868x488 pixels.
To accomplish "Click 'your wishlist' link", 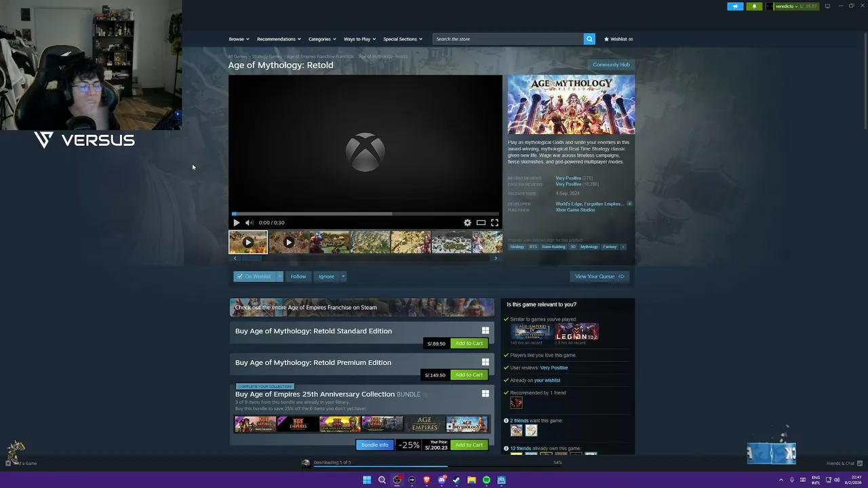I will coord(547,380).
